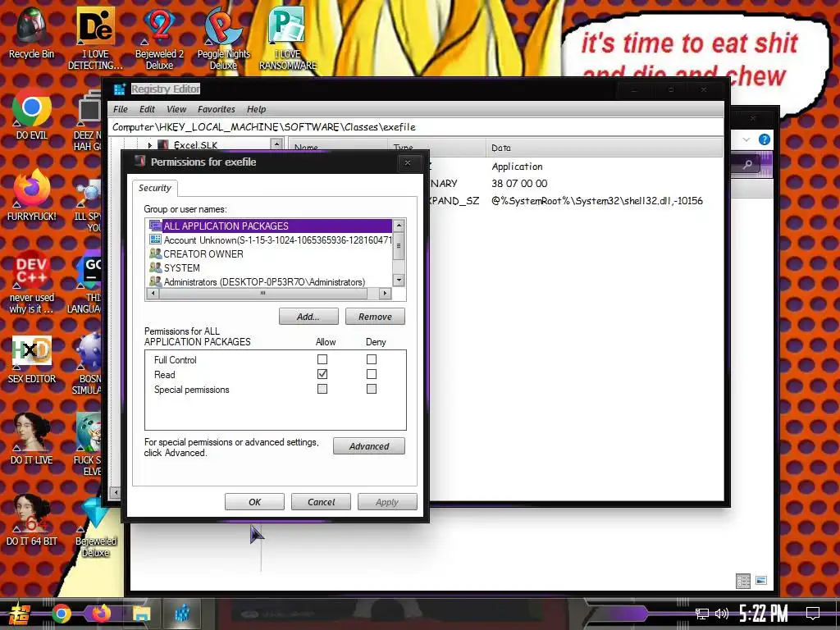This screenshot has width=840, height=630.
Task: Expand the ribbon chevron in the background window
Action: coord(746,139)
